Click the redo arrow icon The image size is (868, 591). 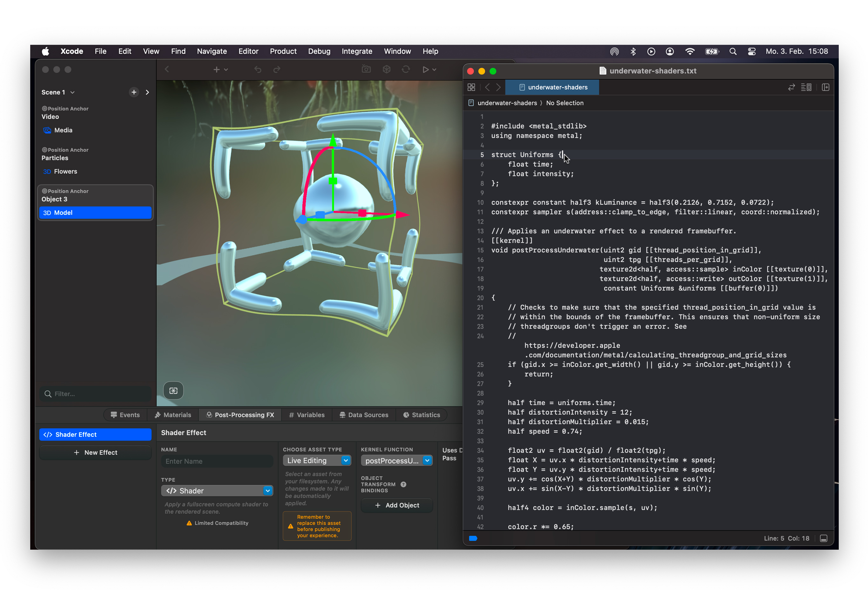click(277, 70)
